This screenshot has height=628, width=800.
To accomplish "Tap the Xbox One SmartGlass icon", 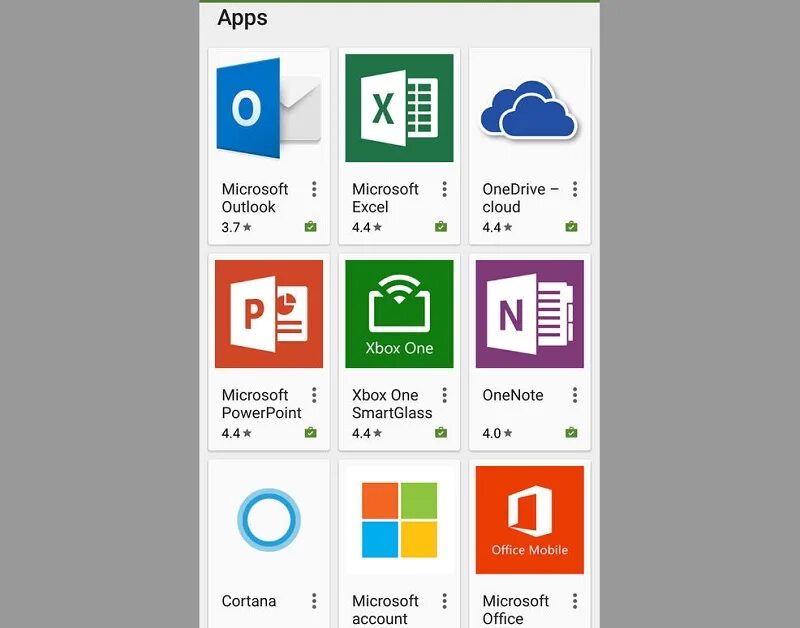I will tap(399, 314).
